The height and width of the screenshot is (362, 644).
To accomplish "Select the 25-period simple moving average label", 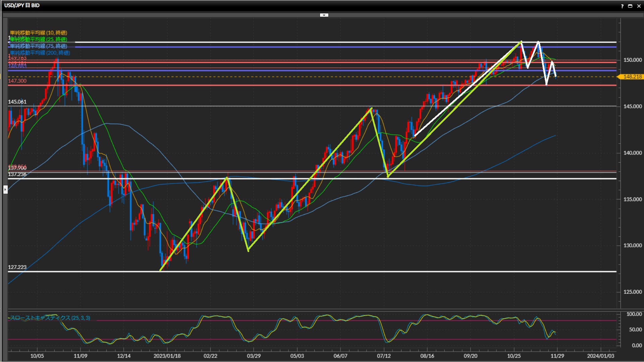I will (38, 39).
